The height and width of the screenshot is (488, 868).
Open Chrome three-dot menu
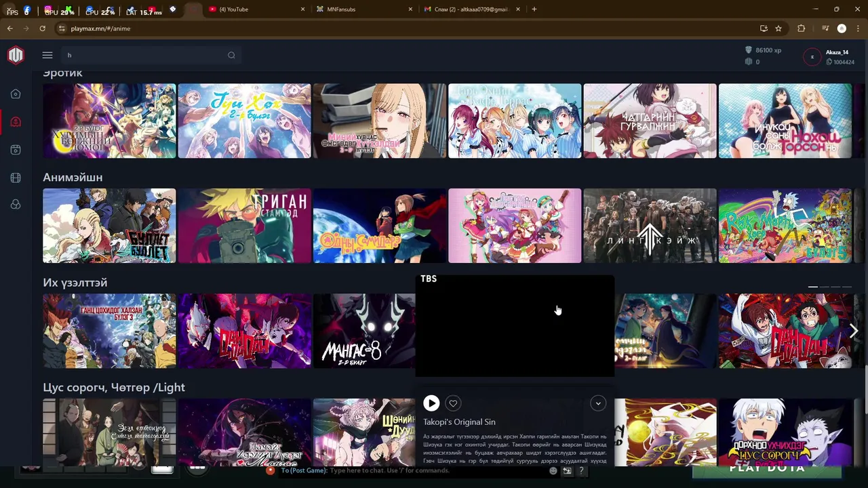[x=859, y=28]
